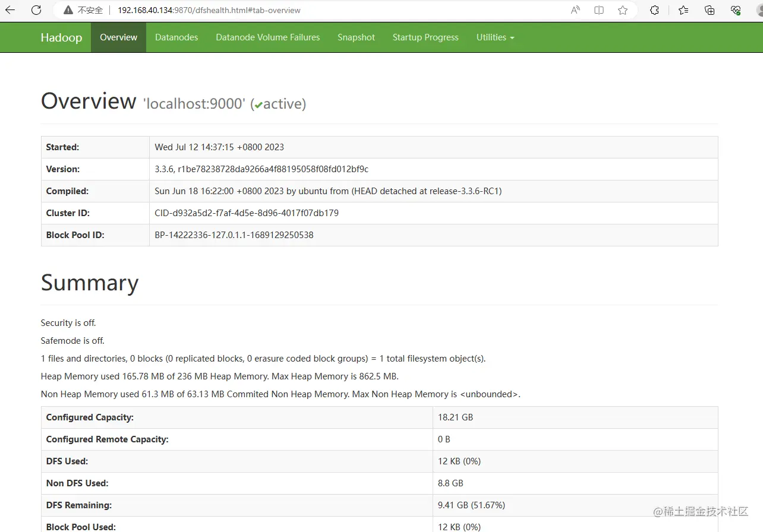Open the Startup Progress tab
This screenshot has height=532, width=763.
425,37
